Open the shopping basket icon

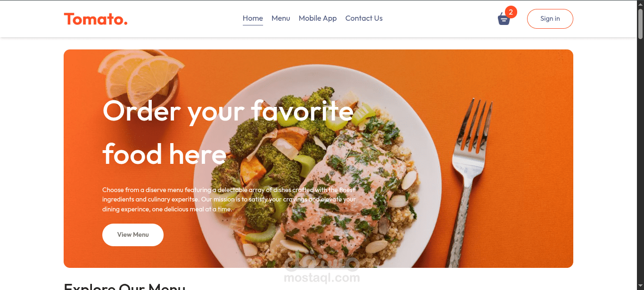pos(504,19)
